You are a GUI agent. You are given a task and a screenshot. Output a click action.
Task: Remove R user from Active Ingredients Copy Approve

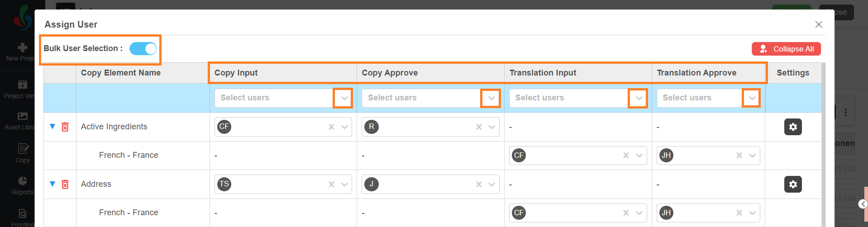479,127
